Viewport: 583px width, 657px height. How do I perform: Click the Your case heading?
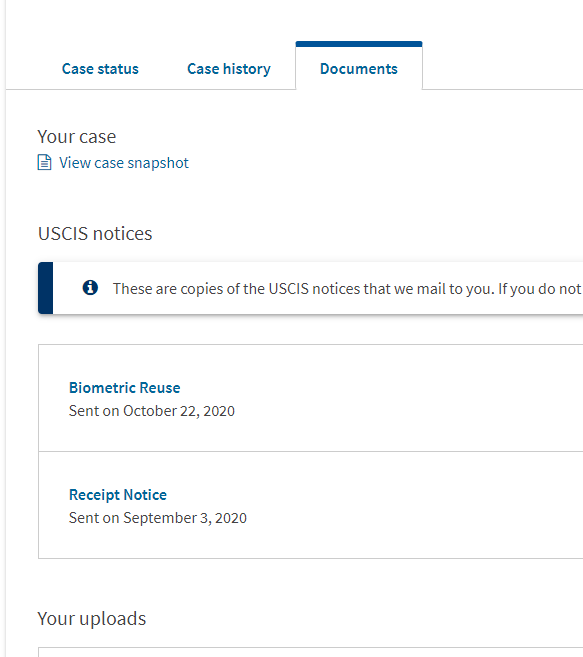77,137
